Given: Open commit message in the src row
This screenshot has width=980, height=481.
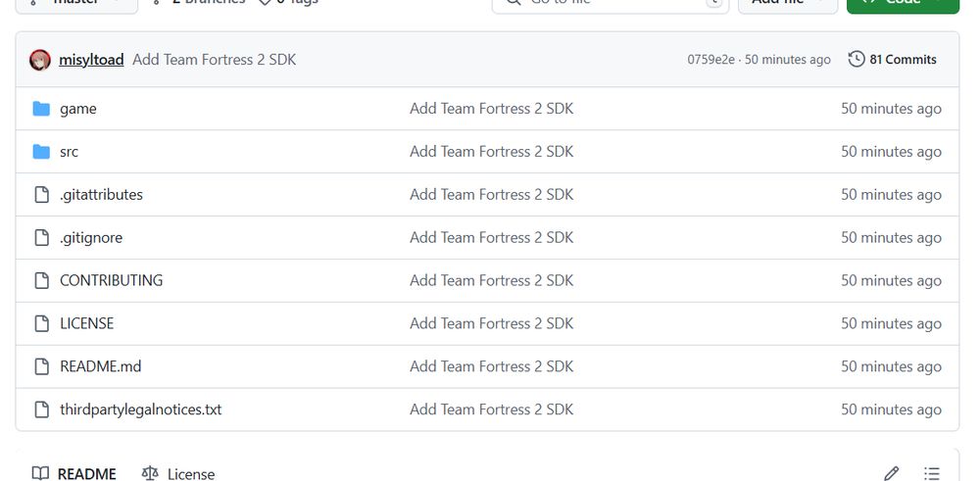Looking at the screenshot, I should pos(491,152).
